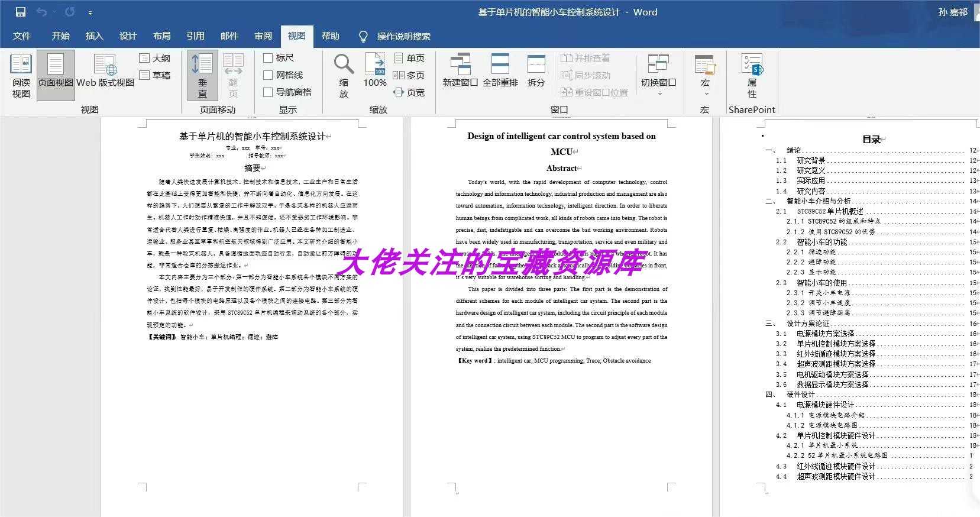Click the Save icon in title bar
The width and height of the screenshot is (980, 517).
click(x=21, y=12)
